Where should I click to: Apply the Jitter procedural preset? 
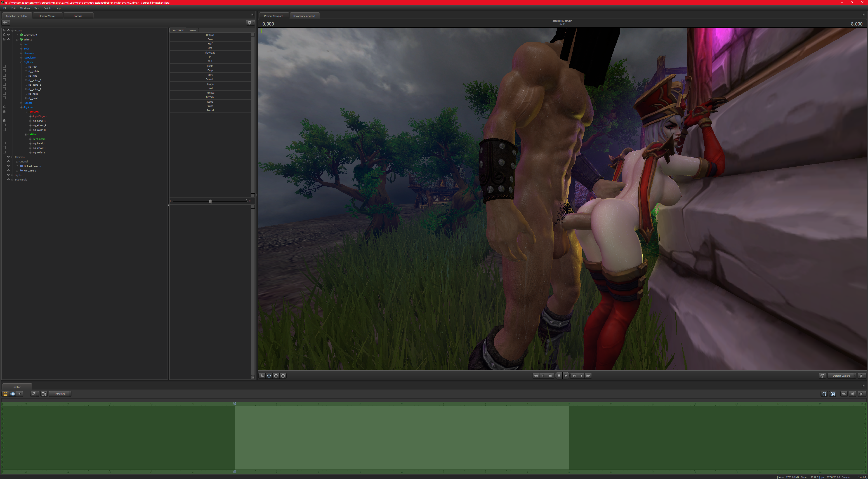210,75
